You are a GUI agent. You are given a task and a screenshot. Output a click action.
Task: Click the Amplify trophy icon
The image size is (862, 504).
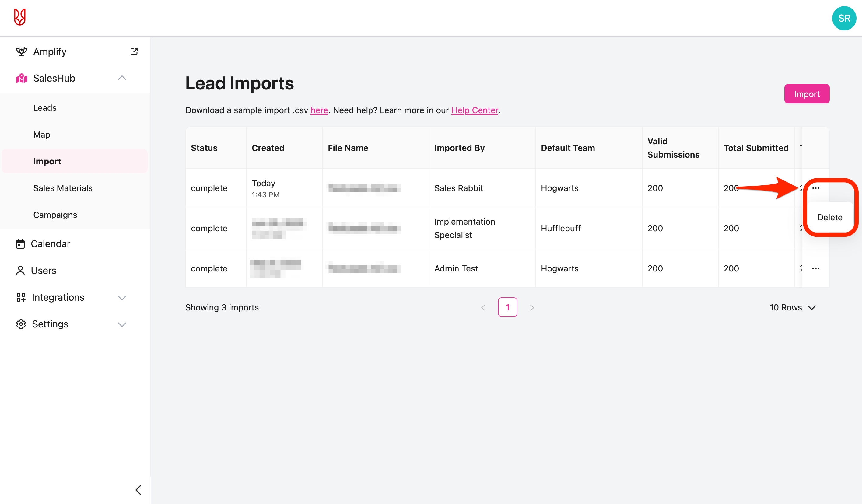pyautogui.click(x=21, y=52)
